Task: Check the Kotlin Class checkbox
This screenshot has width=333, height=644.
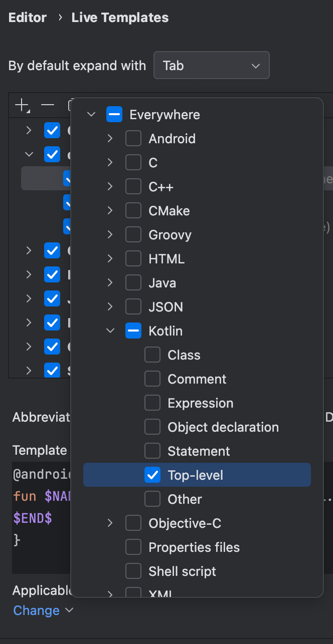Action: [152, 355]
